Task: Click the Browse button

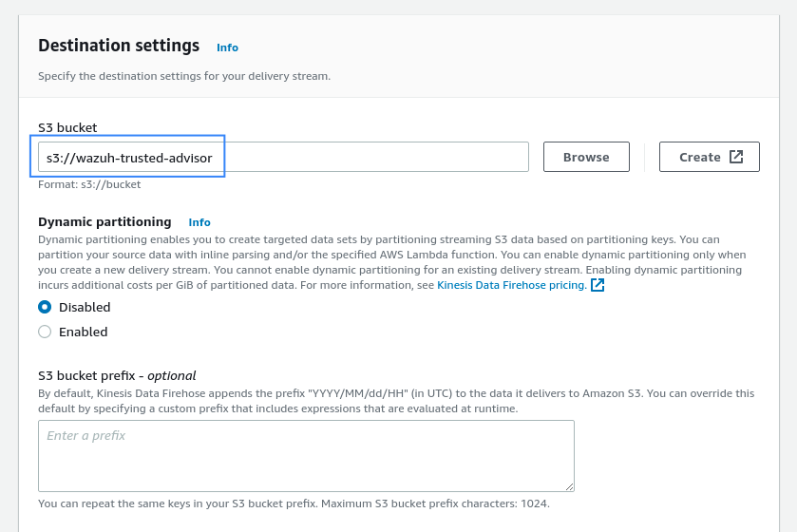Action: (x=586, y=157)
